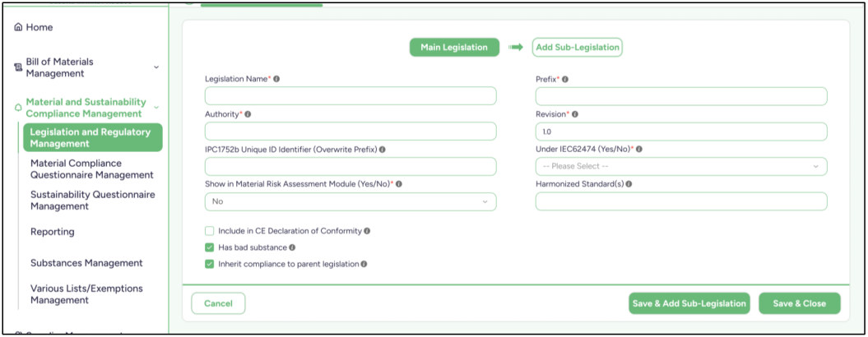Click info icon next to Authority label
The width and height of the screenshot is (868, 337).
pos(248,114)
